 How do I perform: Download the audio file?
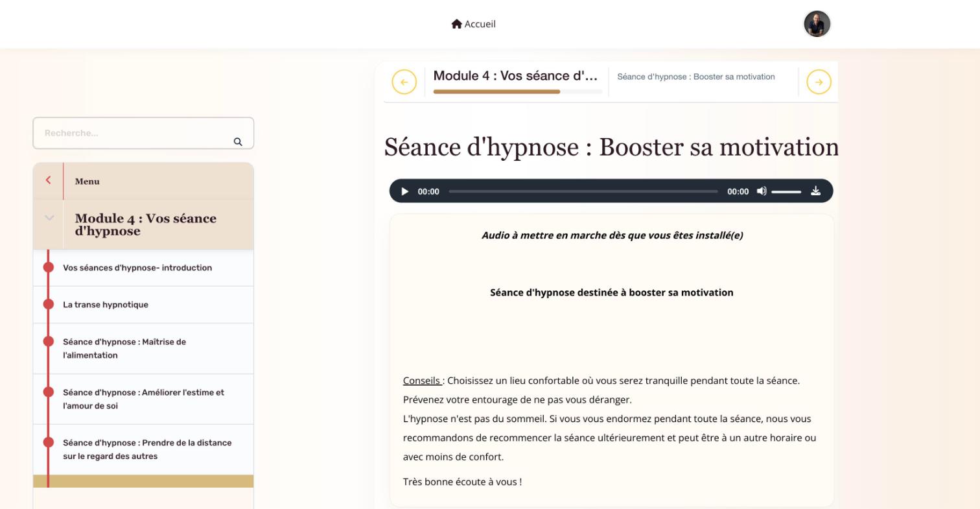point(815,191)
